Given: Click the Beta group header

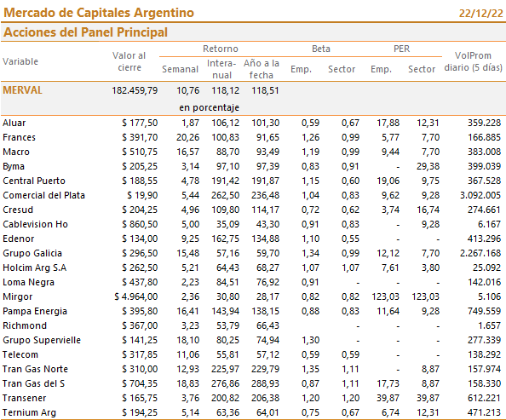Looking at the screenshot, I should coord(321,49).
